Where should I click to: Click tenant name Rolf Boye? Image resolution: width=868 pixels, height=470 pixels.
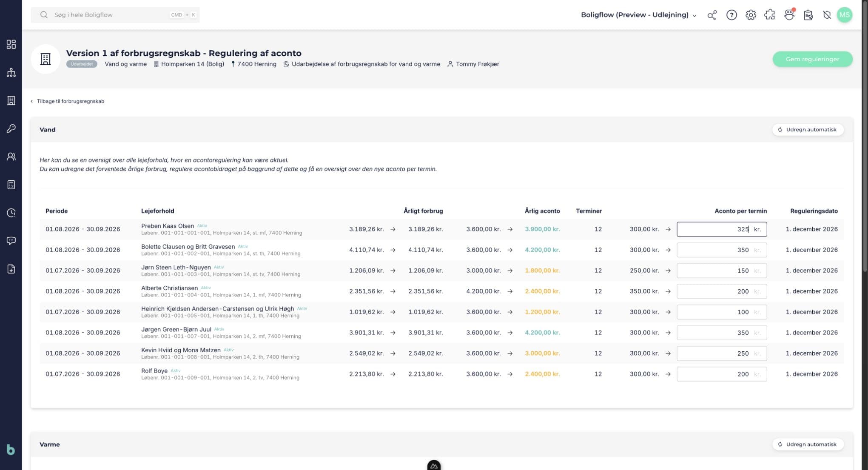click(154, 371)
